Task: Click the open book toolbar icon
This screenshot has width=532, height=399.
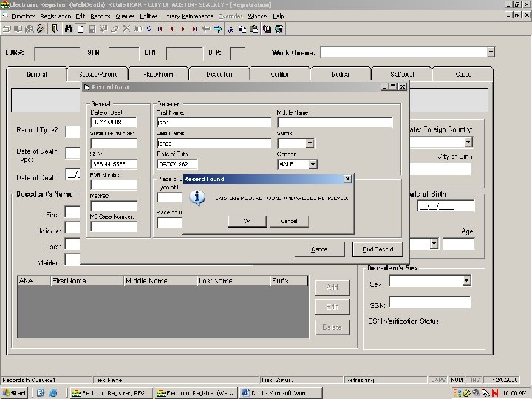Action: coord(267,29)
